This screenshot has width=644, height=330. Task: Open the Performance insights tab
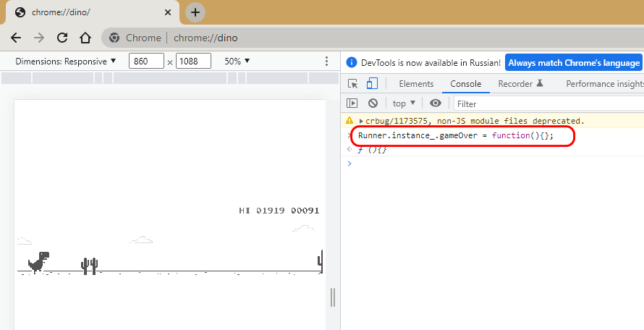point(604,84)
